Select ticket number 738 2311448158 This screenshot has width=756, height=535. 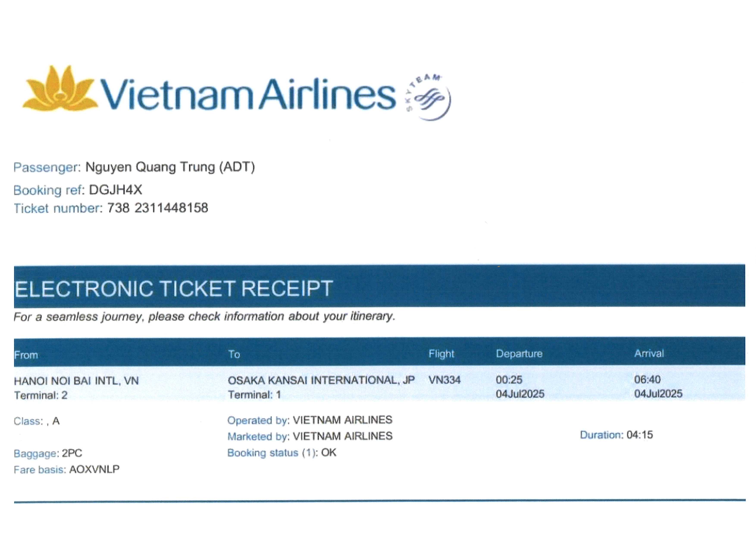(158, 208)
